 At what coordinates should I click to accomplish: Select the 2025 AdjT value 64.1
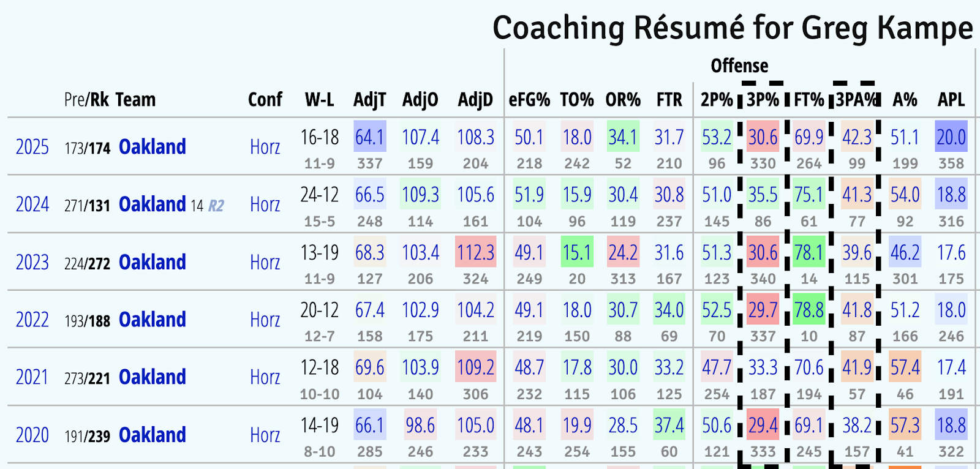click(369, 137)
